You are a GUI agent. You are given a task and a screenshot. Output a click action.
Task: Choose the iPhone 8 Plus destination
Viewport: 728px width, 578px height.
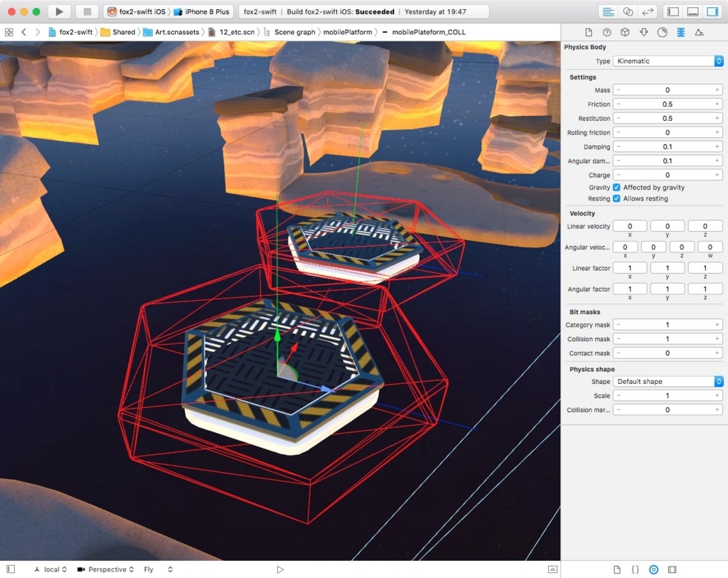[x=202, y=11]
